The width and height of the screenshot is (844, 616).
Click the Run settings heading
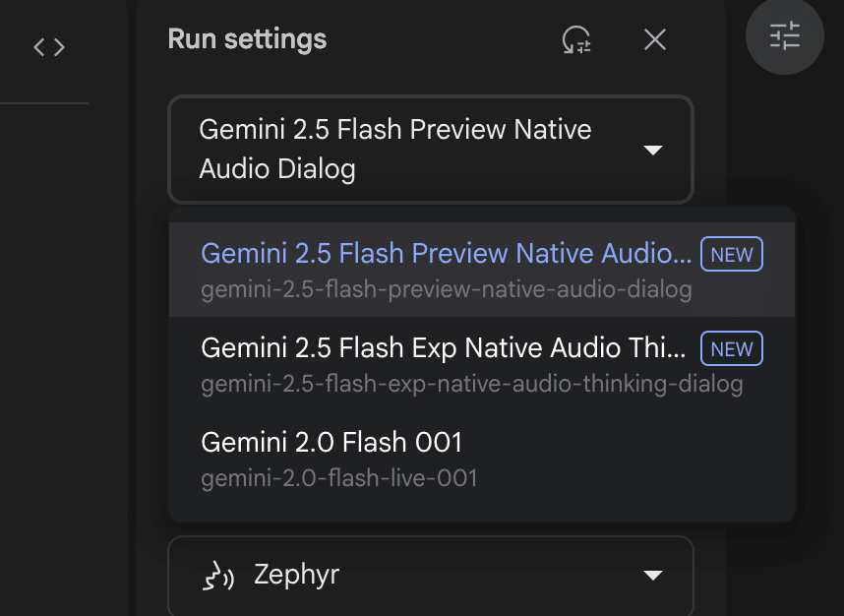(247, 39)
